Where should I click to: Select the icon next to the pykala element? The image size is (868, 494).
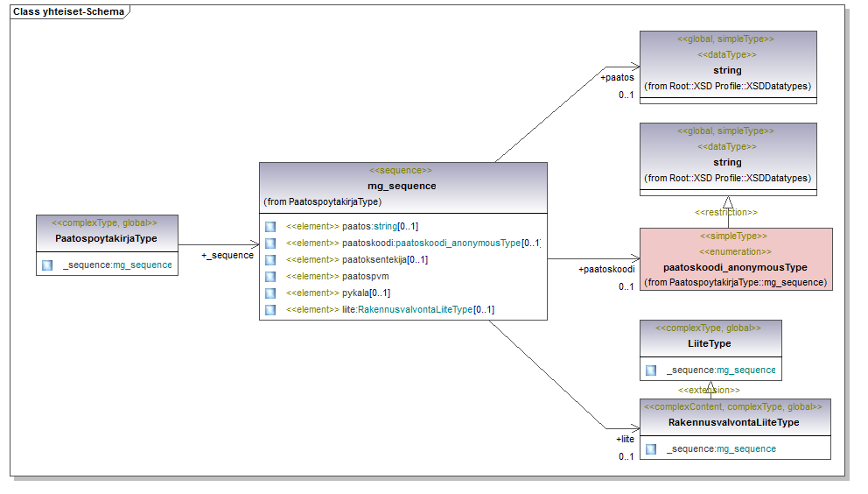pyautogui.click(x=270, y=293)
